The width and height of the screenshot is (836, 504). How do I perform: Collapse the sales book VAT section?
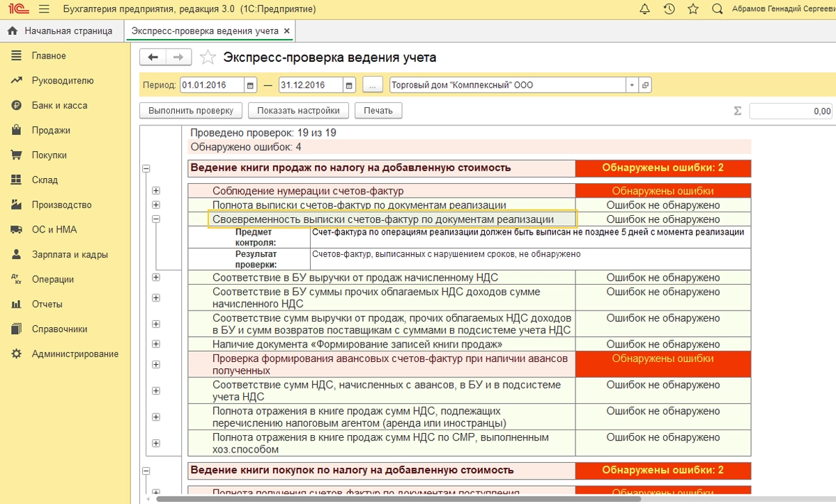point(146,168)
